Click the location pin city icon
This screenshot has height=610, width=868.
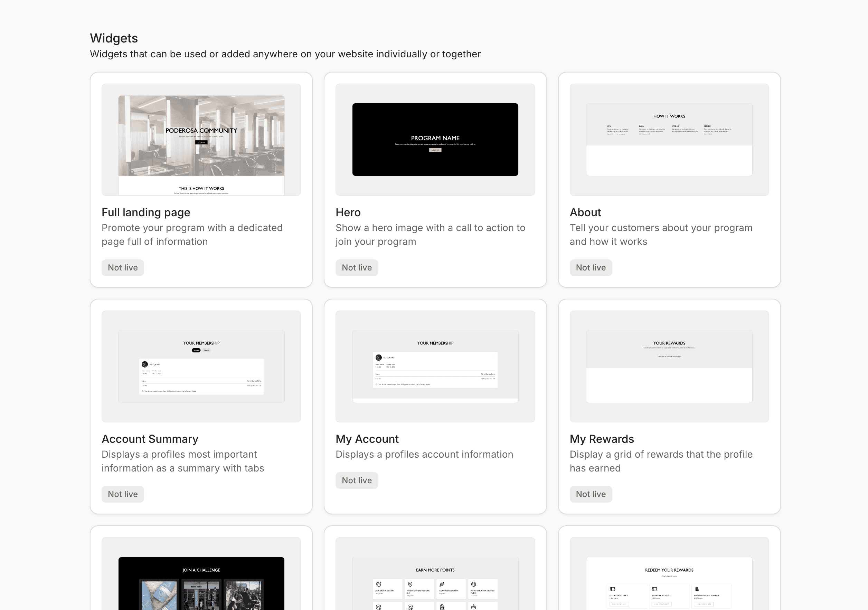tap(410, 584)
